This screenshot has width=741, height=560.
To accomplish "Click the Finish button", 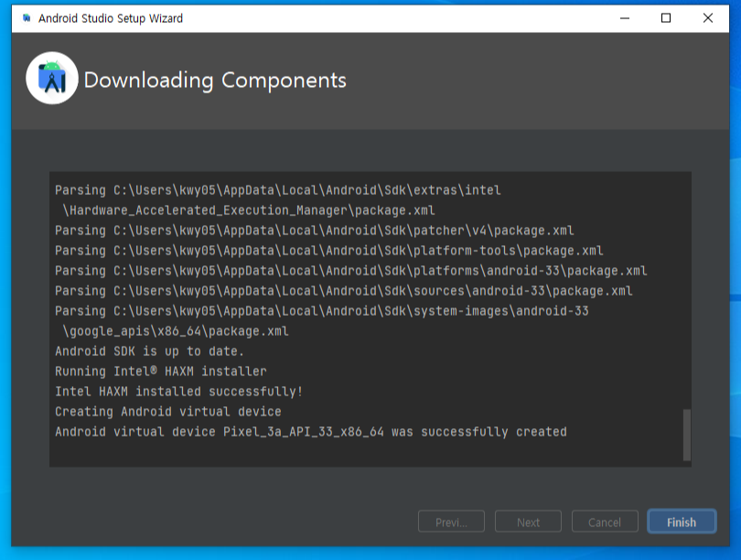I will point(682,522).
